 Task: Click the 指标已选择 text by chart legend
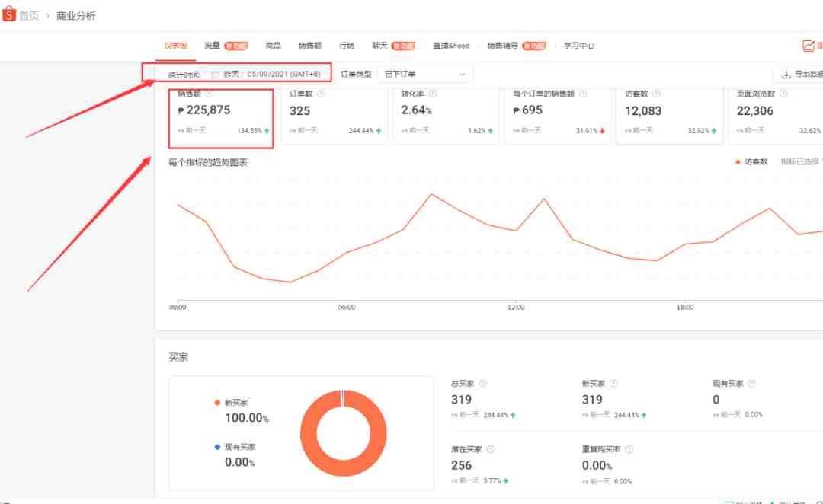coord(800,162)
